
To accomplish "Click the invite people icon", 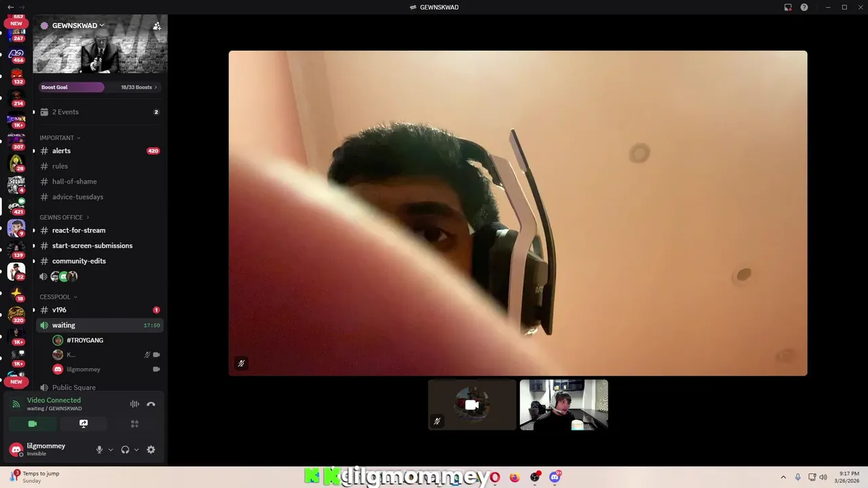I will click(x=157, y=26).
